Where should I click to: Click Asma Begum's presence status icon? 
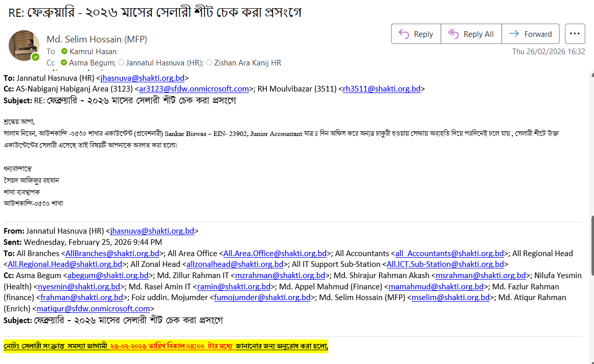pos(64,63)
